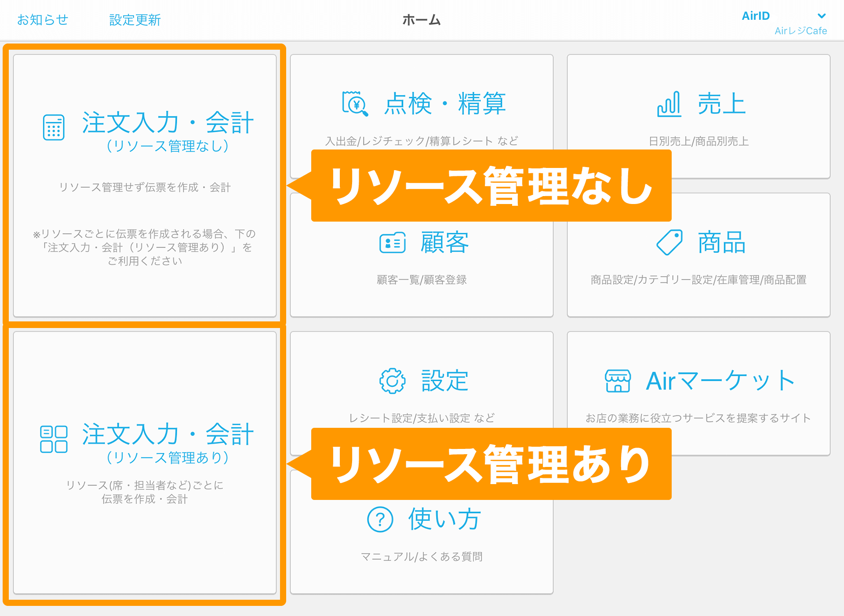Click the AirID account label

[756, 16]
